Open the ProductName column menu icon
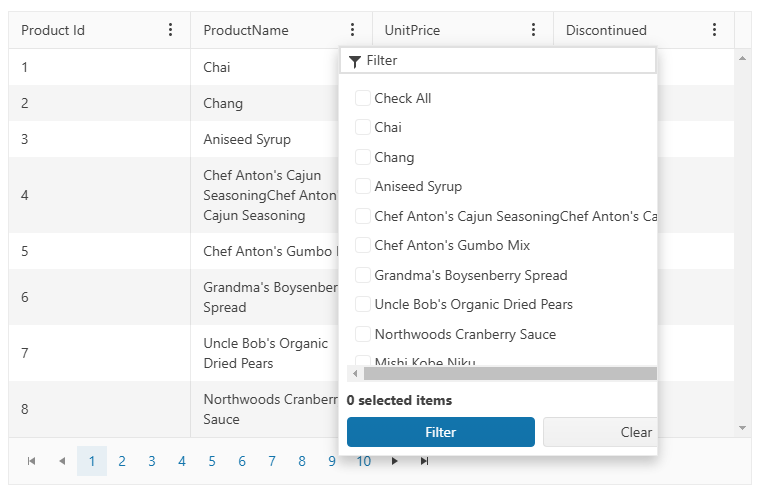This screenshot has height=488, width=760. tap(352, 30)
